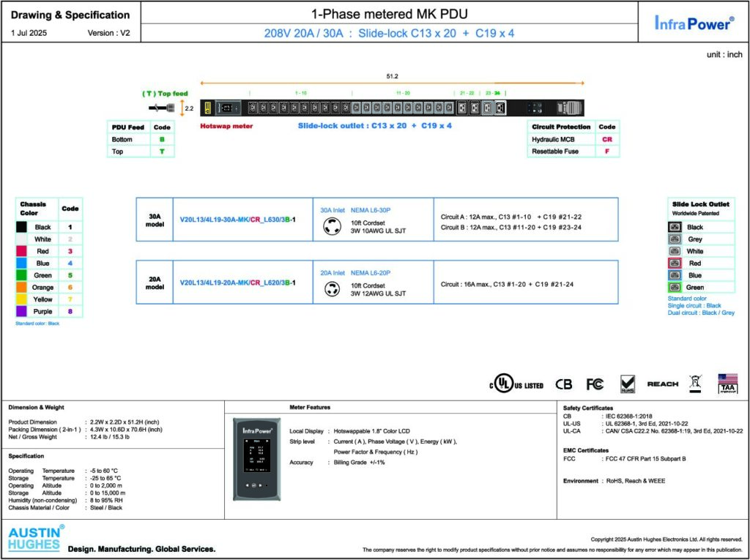This screenshot has height=560, width=750.
Task: Click the Yellow chassis color swatch
Action: point(21,299)
